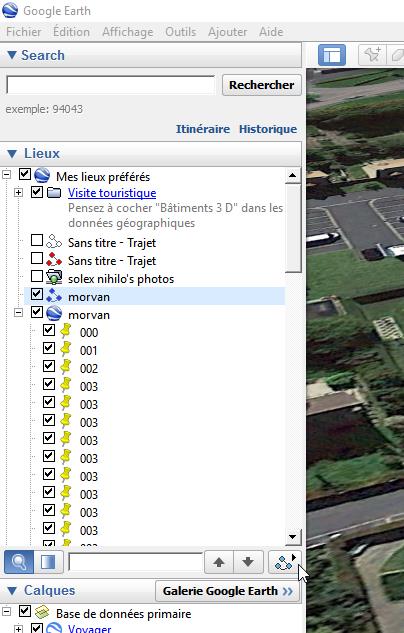404x633 pixels.
Task: Open the Ajouter menu
Action: [x=228, y=31]
